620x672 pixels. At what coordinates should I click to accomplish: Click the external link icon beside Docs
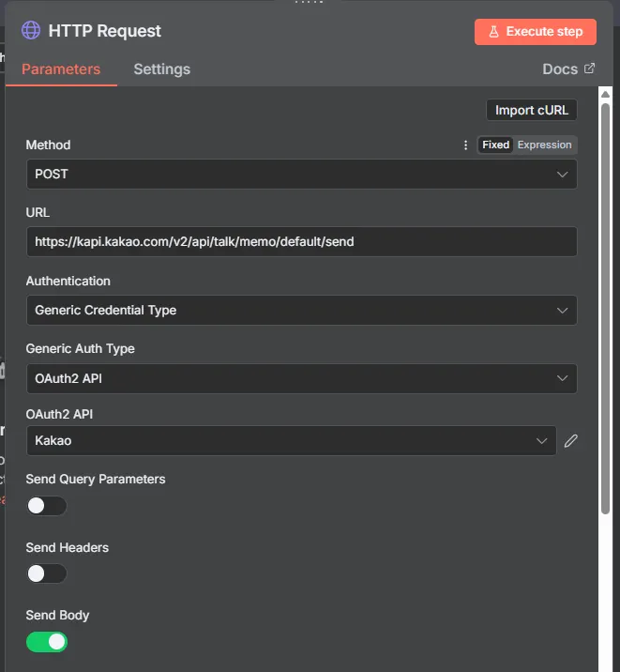coord(589,69)
